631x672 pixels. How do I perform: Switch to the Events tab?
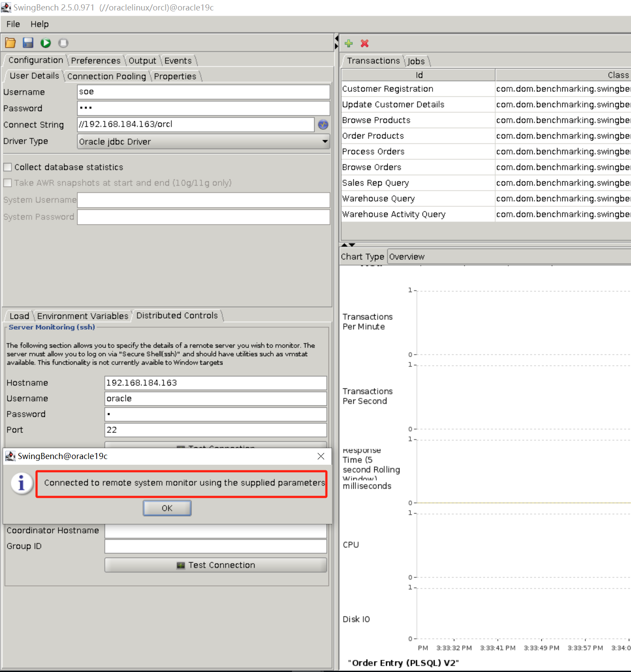[x=178, y=61]
